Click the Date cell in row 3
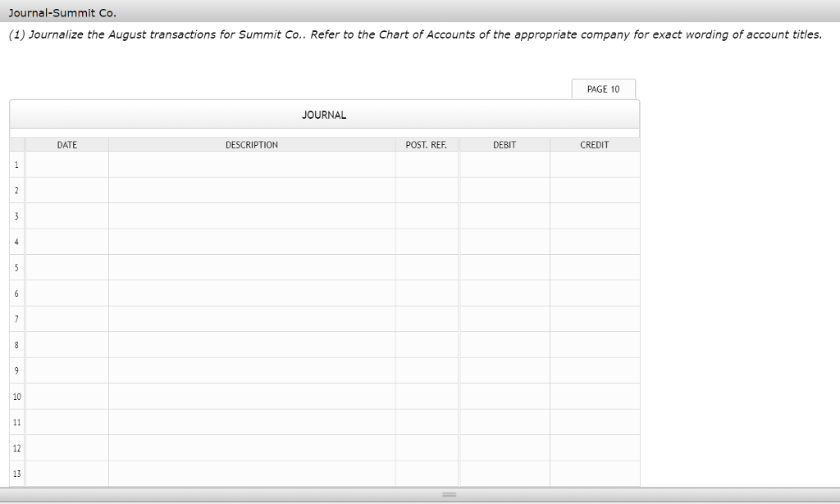The height and width of the screenshot is (504, 840). click(x=67, y=216)
